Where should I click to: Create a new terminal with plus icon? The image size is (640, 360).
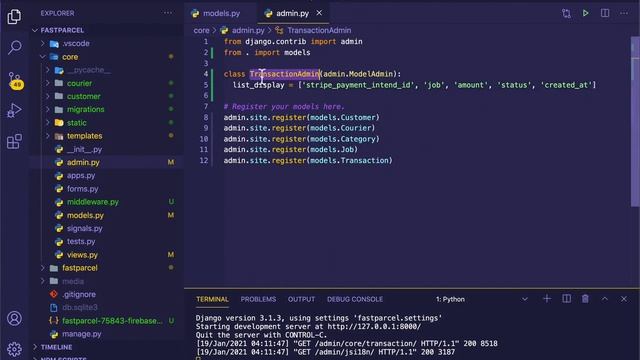click(547, 299)
